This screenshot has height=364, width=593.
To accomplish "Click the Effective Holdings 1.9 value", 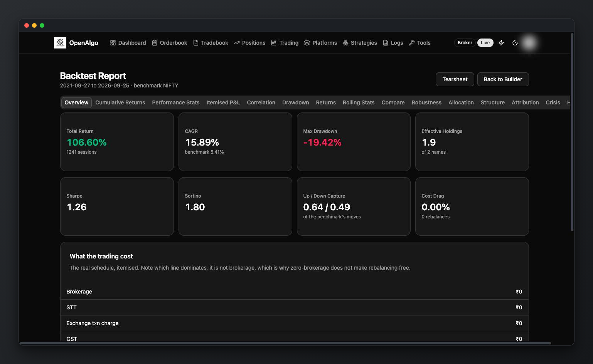I will tap(429, 143).
